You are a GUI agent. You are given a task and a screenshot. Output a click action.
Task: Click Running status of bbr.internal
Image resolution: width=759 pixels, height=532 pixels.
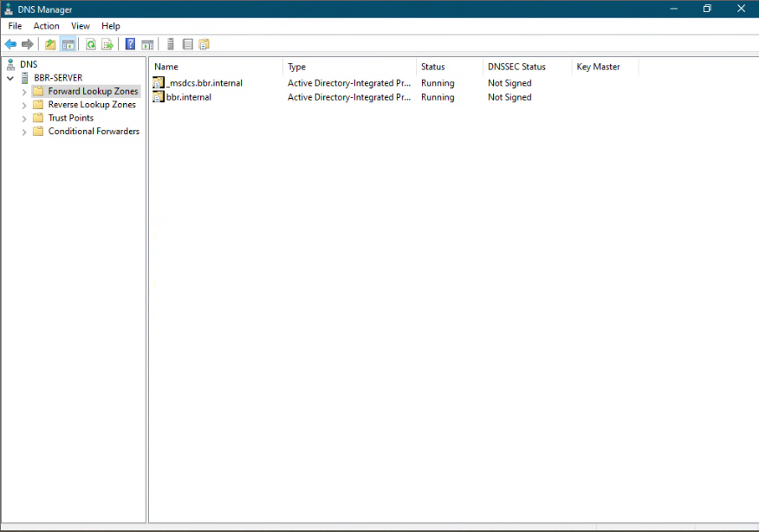click(438, 97)
